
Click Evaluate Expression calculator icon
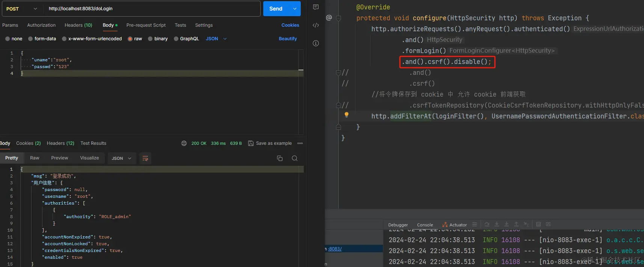[538, 225]
